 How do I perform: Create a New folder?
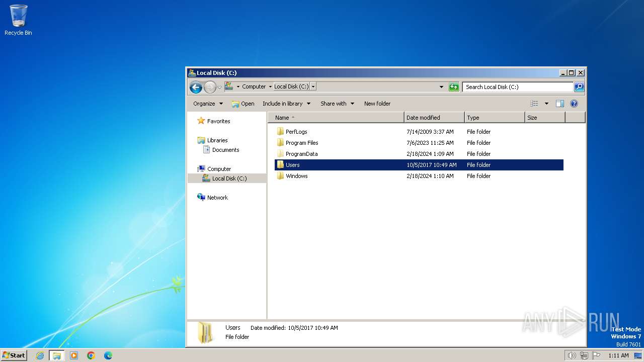click(377, 104)
